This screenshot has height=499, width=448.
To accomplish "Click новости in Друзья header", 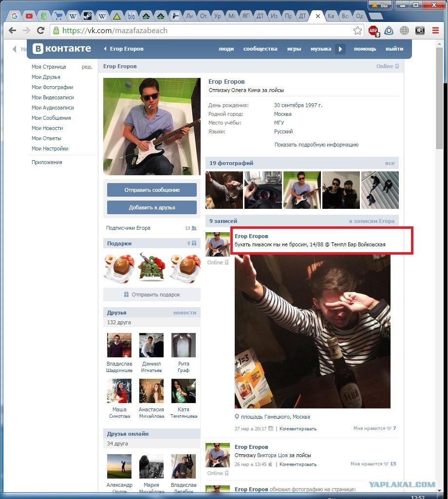I will pos(185,313).
